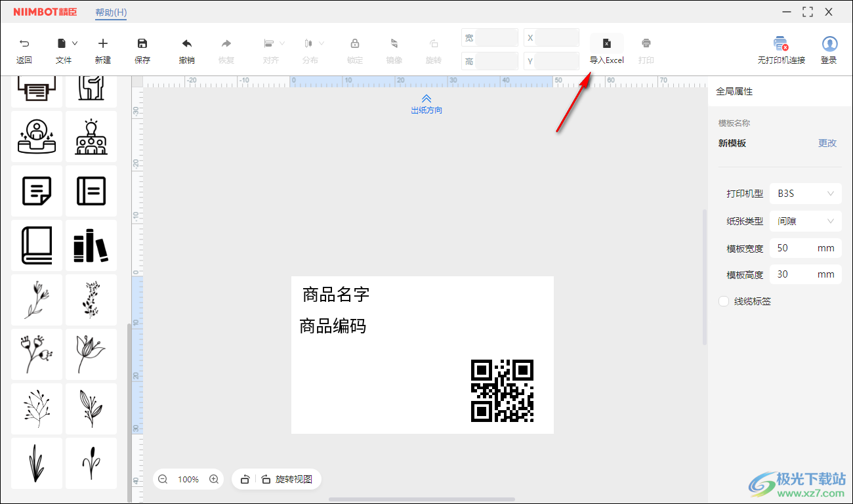
Task: Click the material panel vertical scrollbar
Action: tap(129, 412)
